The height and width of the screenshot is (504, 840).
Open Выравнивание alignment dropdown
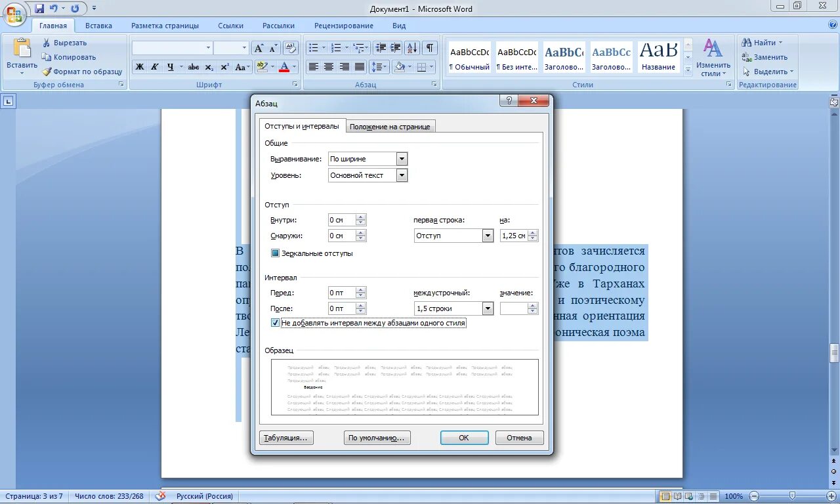(402, 159)
